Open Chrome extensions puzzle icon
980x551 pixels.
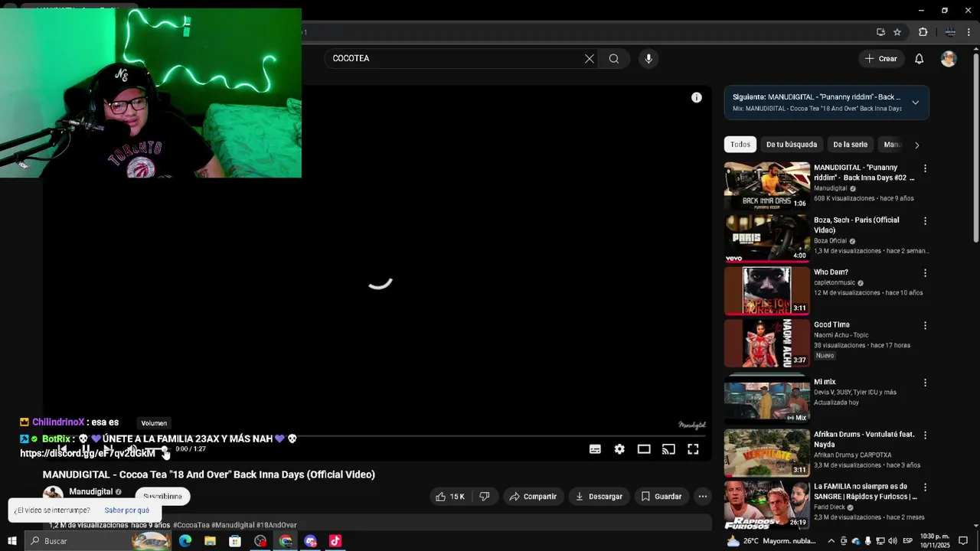923,32
